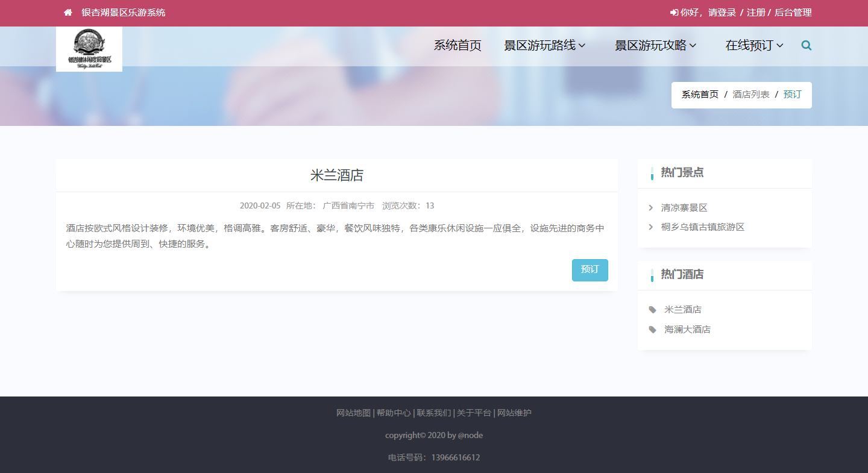Expand the 景区游玩攻略 dropdown menu
Screen dimensions: 868x473
(x=655, y=45)
